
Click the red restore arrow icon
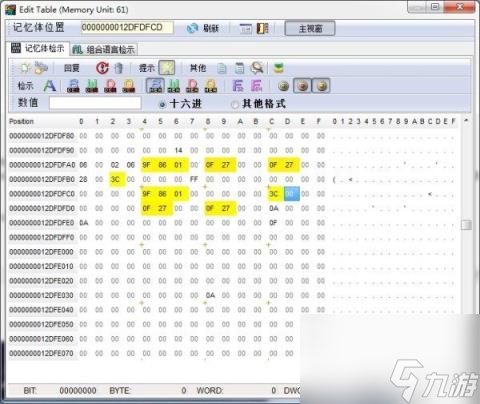(102, 68)
